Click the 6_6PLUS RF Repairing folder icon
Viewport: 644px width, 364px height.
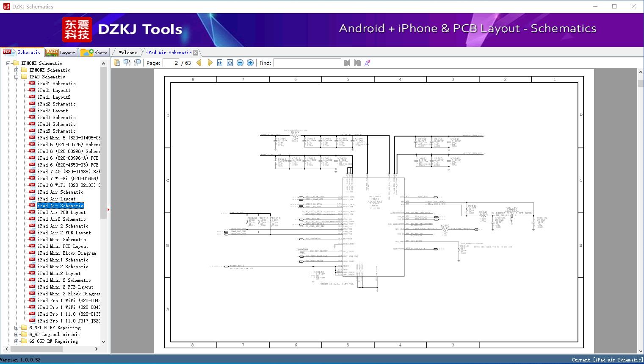pyautogui.click(x=24, y=328)
